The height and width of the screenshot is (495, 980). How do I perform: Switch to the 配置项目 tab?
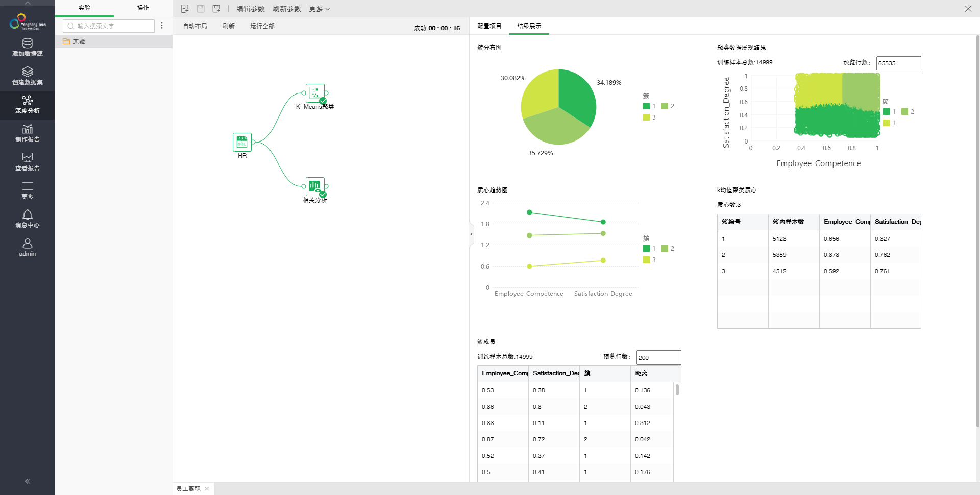point(489,26)
